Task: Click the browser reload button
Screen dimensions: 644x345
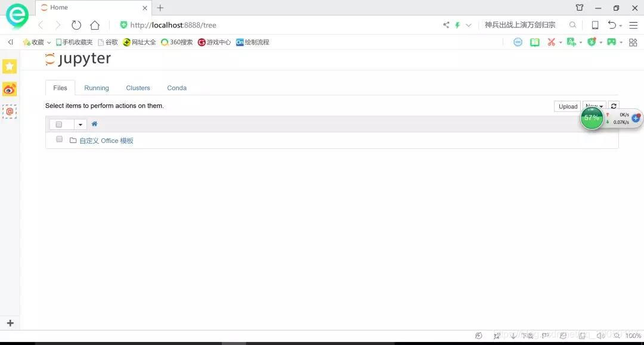Action: [76, 25]
